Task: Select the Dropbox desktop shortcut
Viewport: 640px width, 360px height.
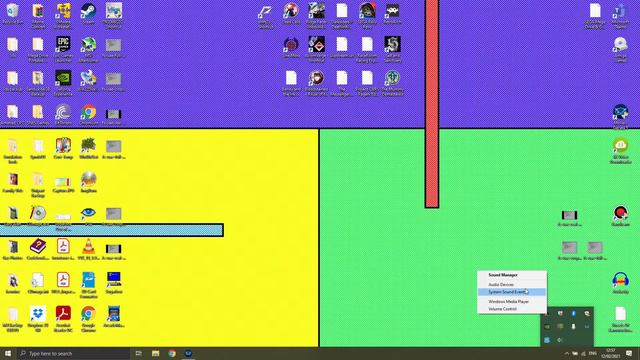Action: [x=38, y=319]
